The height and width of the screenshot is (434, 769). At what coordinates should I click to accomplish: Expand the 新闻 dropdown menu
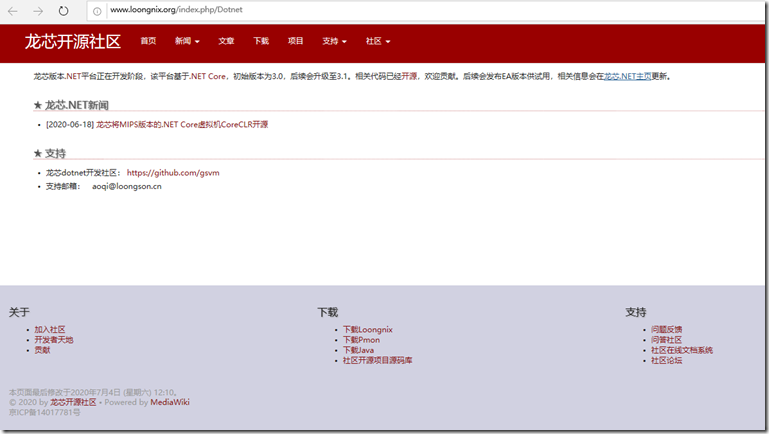click(x=187, y=41)
